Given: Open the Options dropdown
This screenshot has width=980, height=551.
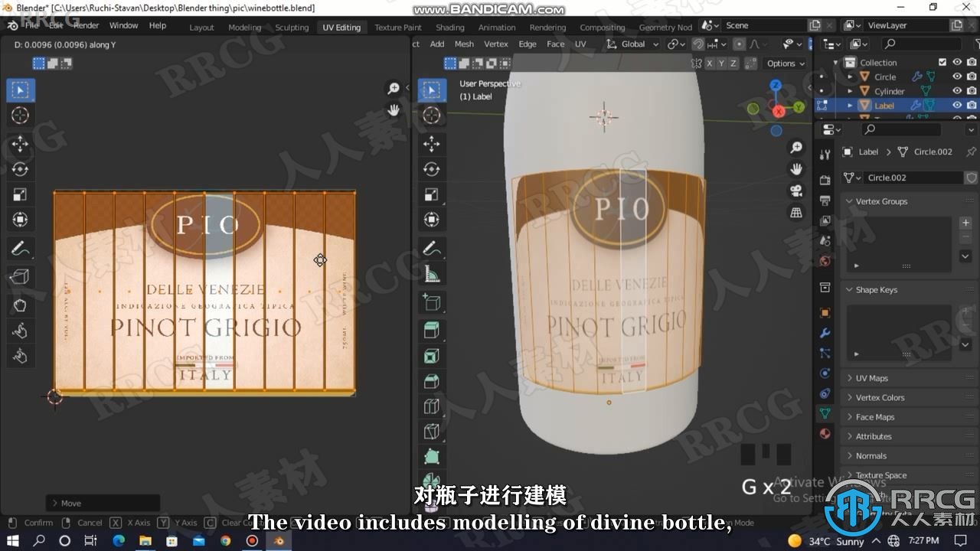Looking at the screenshot, I should [x=786, y=64].
